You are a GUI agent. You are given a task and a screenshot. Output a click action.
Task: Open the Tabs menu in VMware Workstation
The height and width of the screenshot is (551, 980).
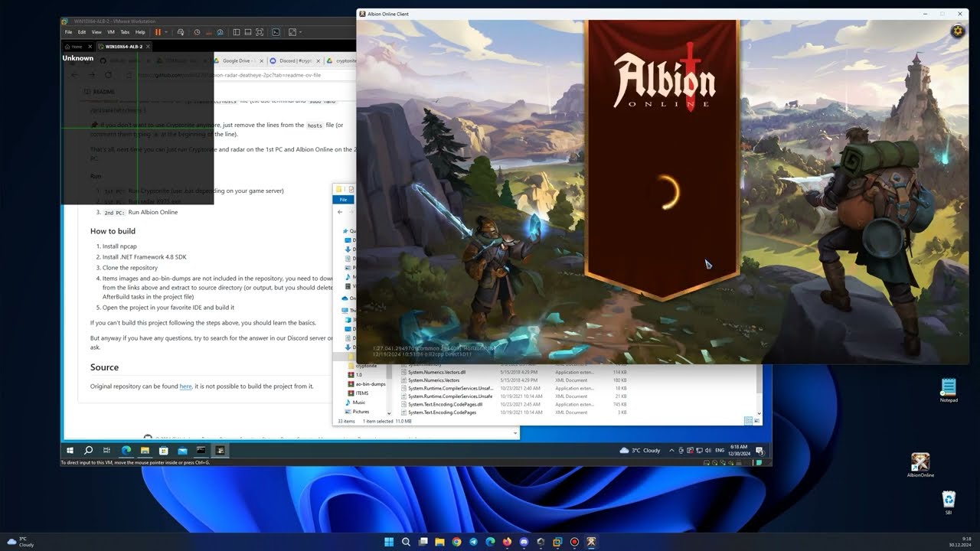(x=125, y=32)
